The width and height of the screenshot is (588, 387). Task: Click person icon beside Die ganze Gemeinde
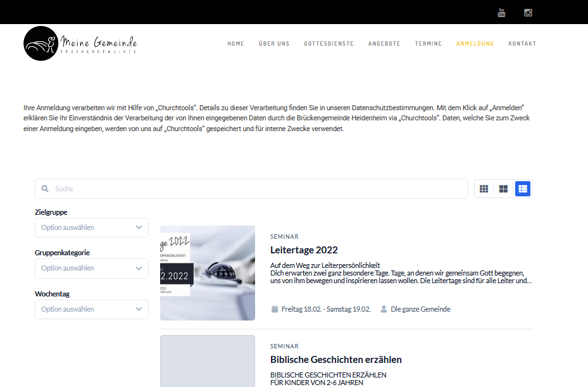[x=384, y=309]
